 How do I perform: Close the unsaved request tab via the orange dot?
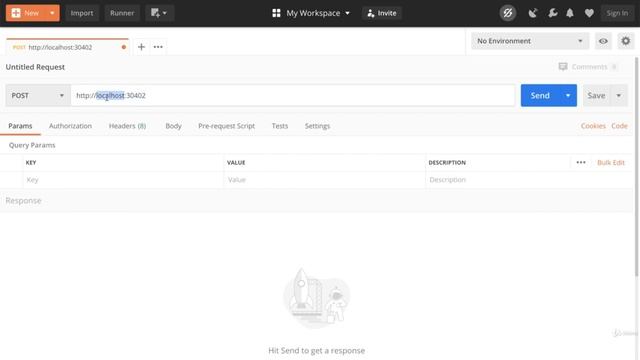(124, 47)
